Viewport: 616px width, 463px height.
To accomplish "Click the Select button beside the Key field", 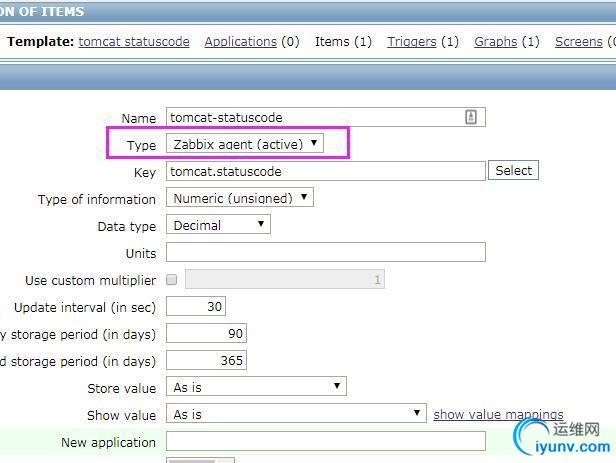I will (x=513, y=170).
